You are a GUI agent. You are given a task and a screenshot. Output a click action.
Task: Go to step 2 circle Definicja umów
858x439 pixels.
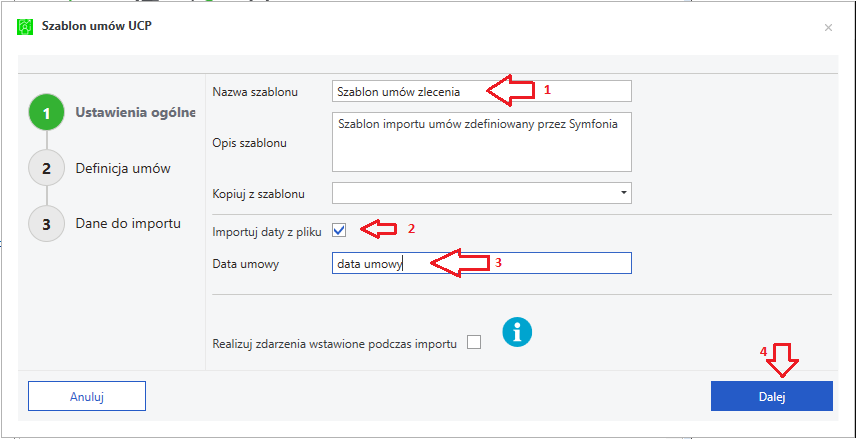coord(47,168)
